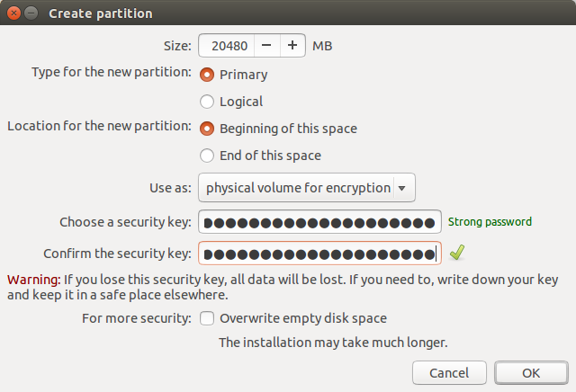Image resolution: width=576 pixels, height=392 pixels.
Task: Click the MB unit label
Action: click(x=322, y=45)
